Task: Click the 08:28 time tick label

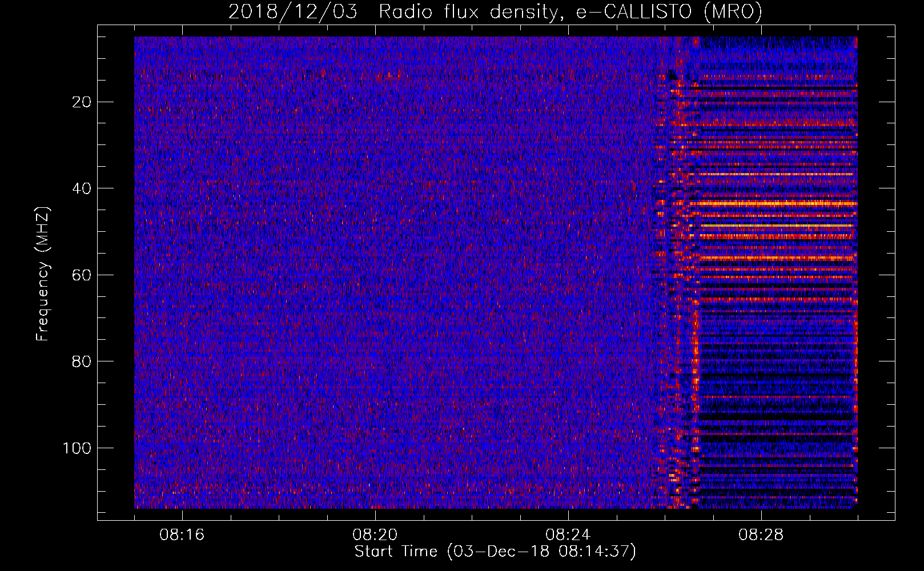Action: [x=761, y=535]
